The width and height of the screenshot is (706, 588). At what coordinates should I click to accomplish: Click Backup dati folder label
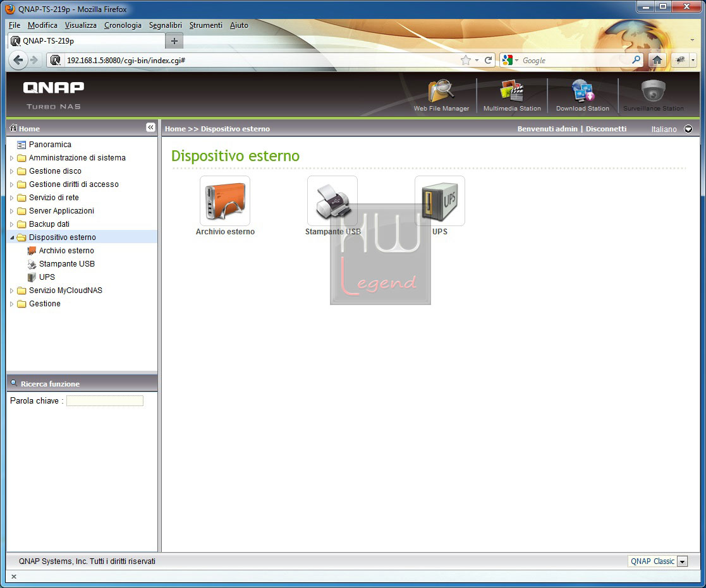[49, 224]
